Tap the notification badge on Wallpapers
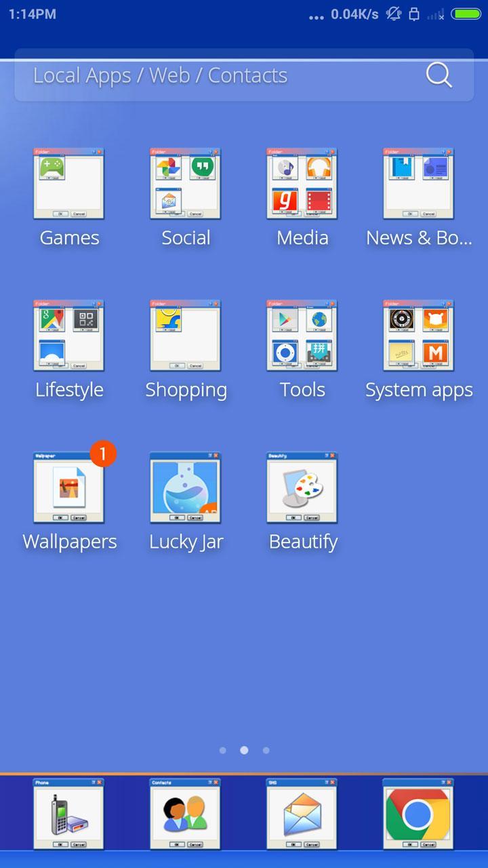488x868 pixels. (x=103, y=454)
